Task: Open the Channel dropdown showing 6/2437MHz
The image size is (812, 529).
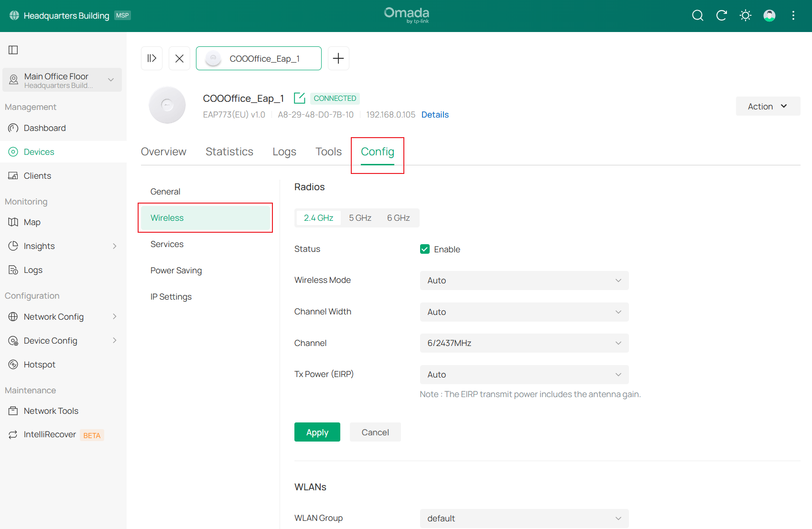Action: [524, 343]
